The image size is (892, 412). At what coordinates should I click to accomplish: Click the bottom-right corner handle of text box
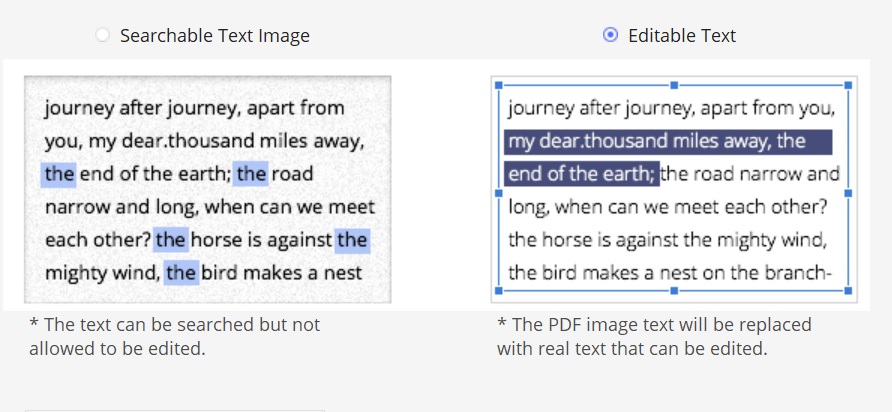click(x=848, y=291)
